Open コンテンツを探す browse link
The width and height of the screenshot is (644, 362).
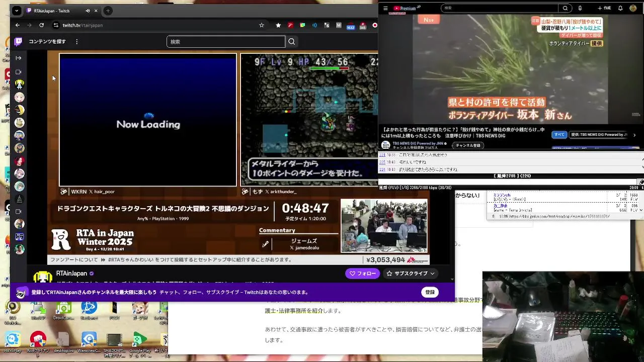pos(47,41)
